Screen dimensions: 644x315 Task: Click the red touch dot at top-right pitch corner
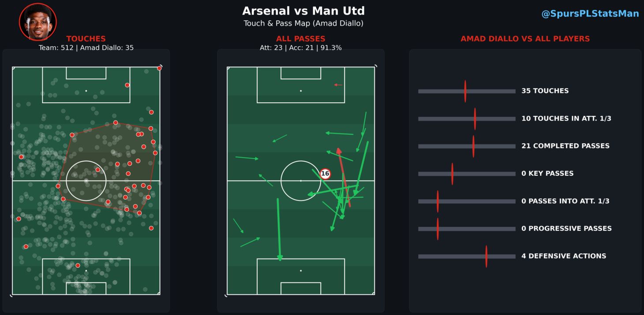(159, 68)
